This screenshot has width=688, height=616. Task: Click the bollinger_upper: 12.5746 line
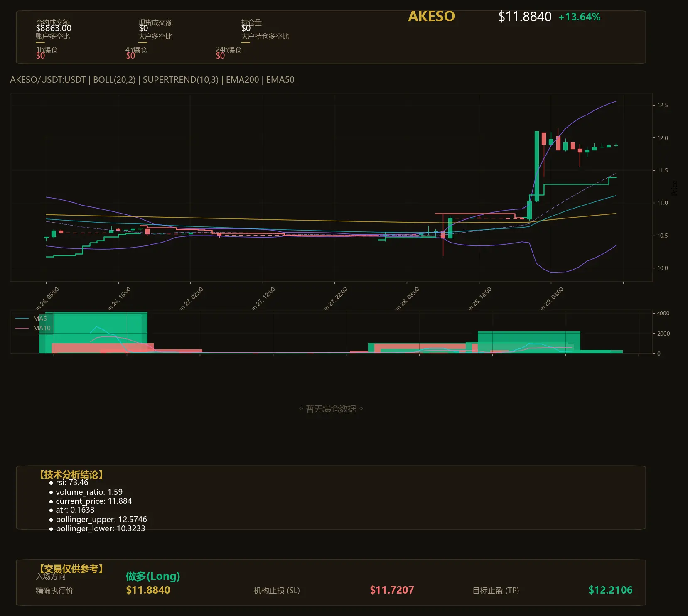(98, 520)
